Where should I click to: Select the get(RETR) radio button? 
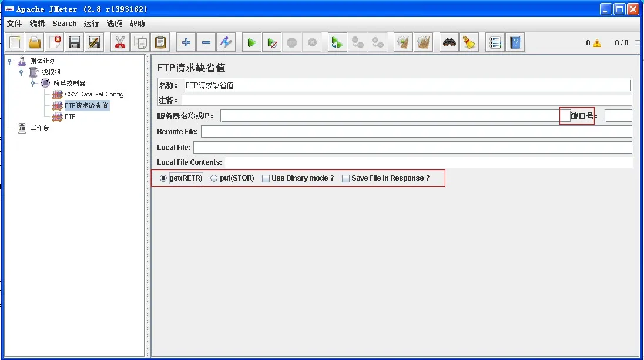point(163,178)
